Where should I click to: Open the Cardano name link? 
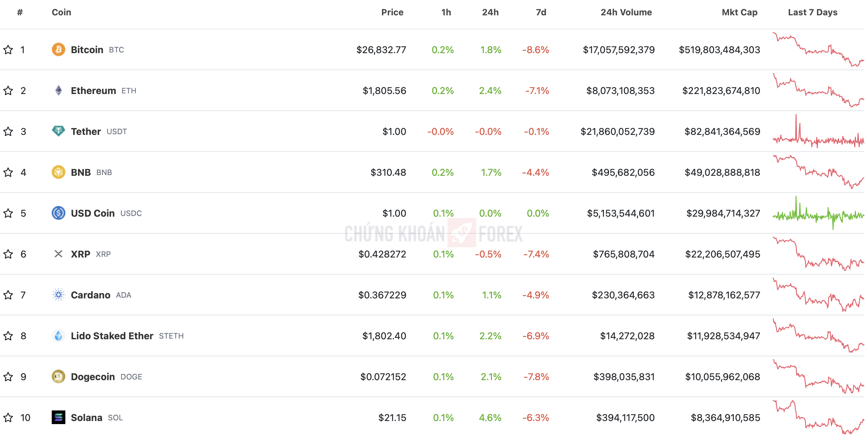(91, 295)
